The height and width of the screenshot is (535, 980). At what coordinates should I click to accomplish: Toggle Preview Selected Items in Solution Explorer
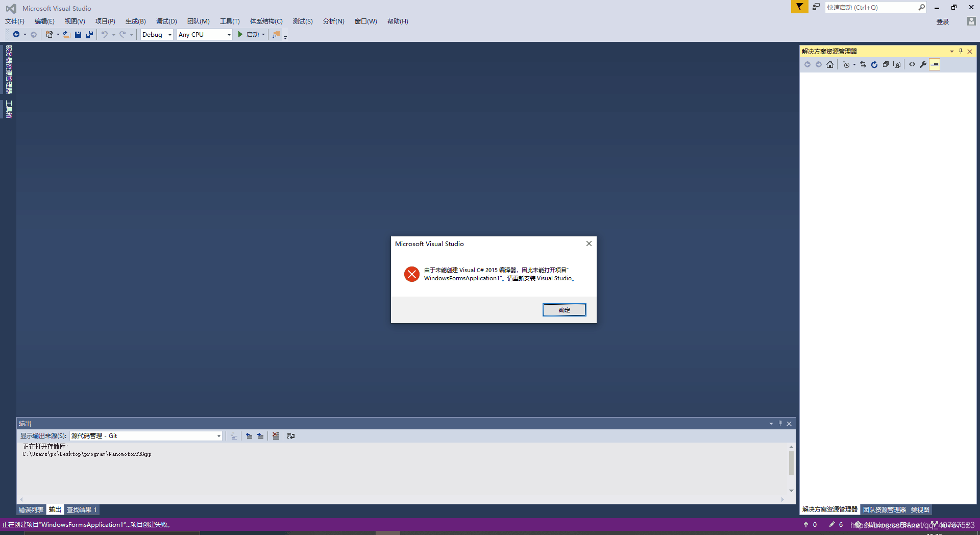tap(935, 64)
